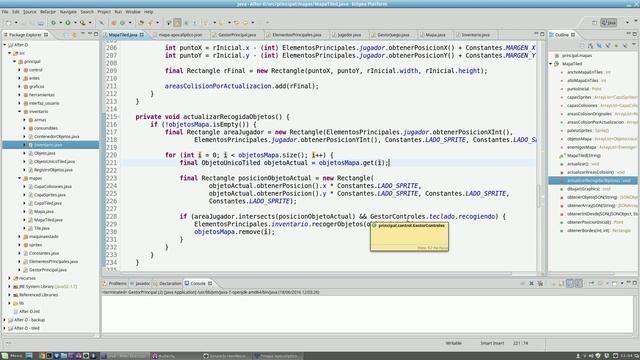
Task: Select ContenedorObjetos.java in the Package Explorer
Action: [56, 137]
